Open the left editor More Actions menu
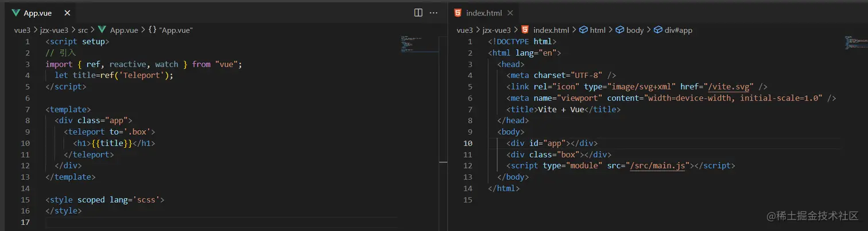The height and width of the screenshot is (231, 868). pos(433,13)
